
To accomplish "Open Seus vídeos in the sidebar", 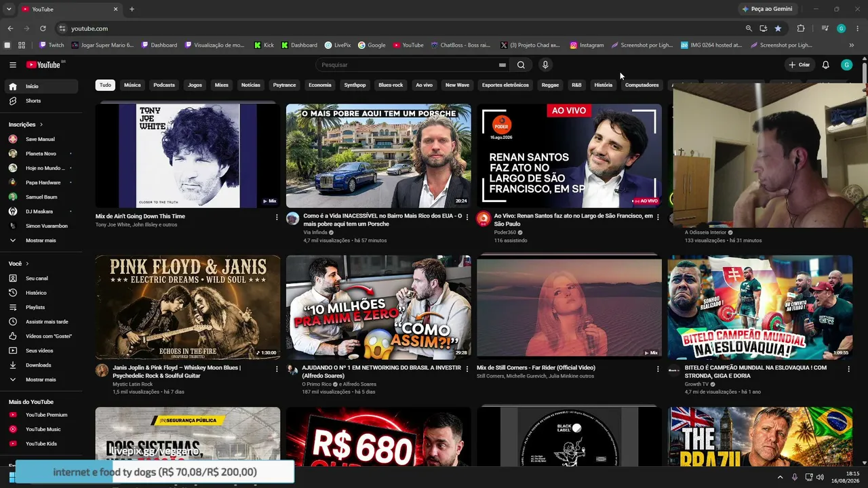I will click(x=42, y=350).
